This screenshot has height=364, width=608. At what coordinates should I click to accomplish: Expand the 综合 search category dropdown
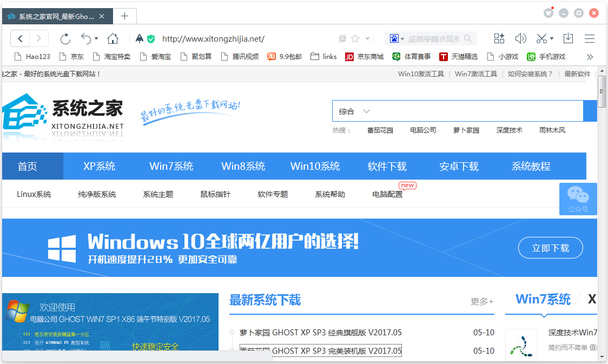(354, 111)
